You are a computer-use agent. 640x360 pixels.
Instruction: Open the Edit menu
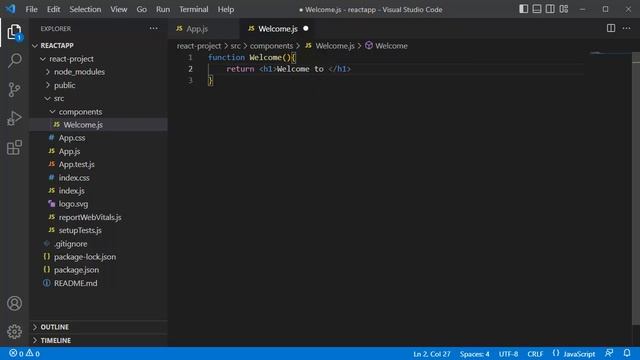coord(53,9)
